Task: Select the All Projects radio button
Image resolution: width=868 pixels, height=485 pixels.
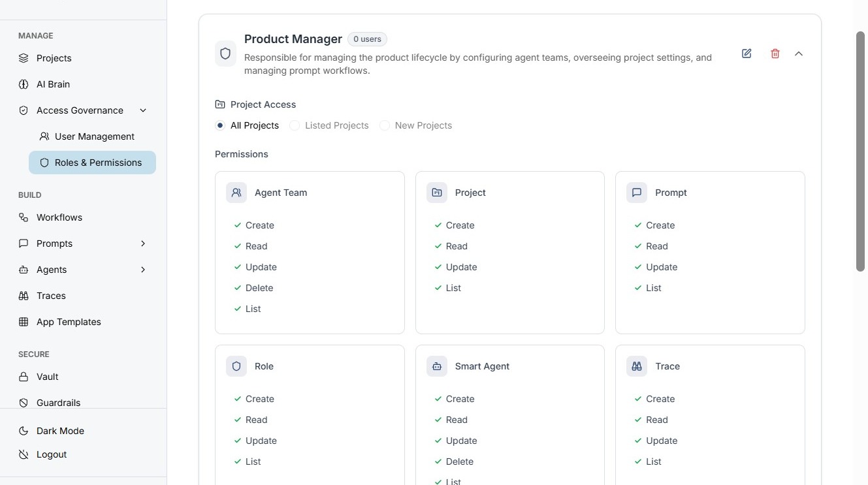Action: (220, 125)
